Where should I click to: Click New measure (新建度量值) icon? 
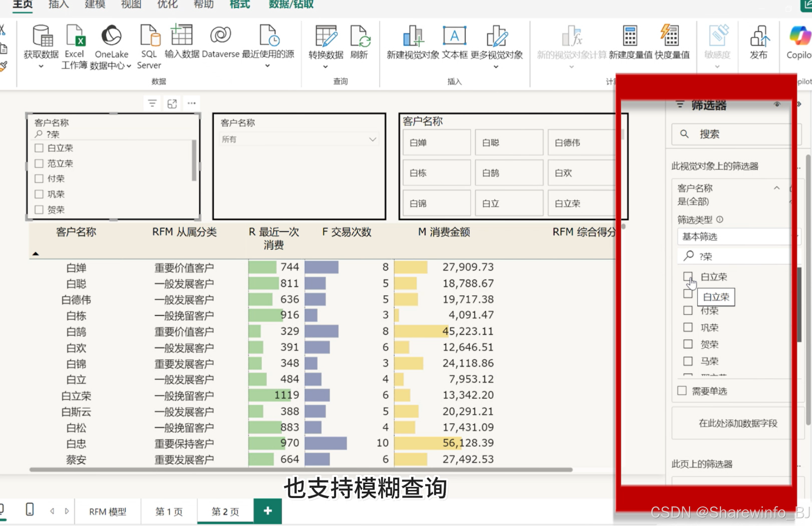pos(630,36)
